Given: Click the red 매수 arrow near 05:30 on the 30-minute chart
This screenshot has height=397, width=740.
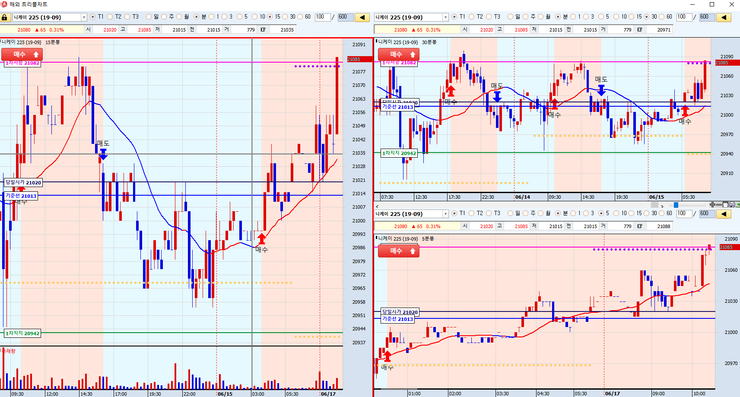Looking at the screenshot, I should coord(685,111).
